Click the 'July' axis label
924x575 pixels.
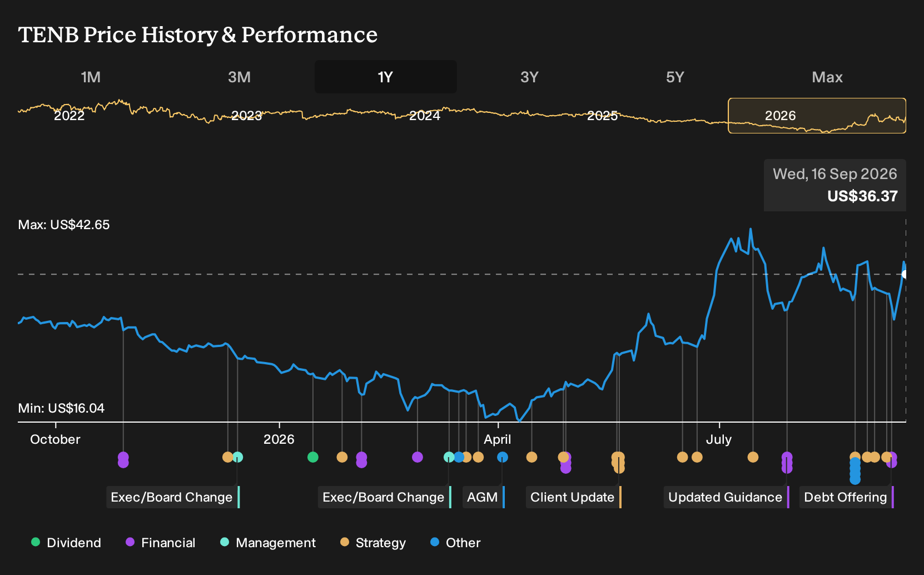click(719, 439)
